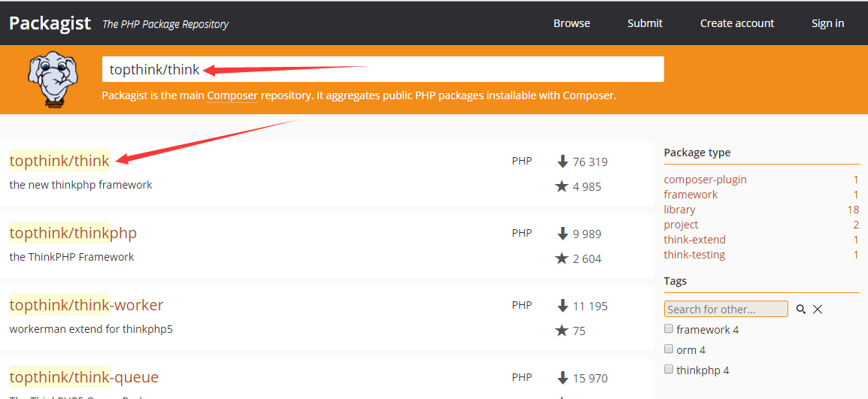Clear the tag search with the X icon
868x399 pixels.
tap(818, 310)
